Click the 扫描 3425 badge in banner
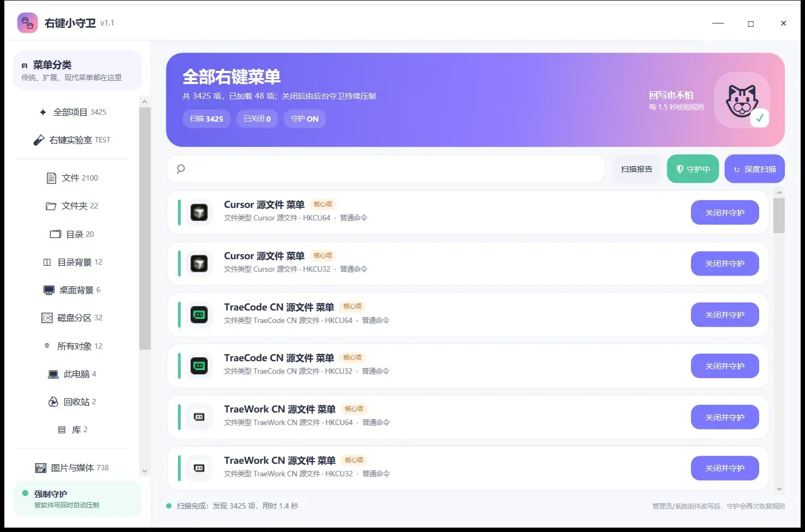Image resolution: width=805 pixels, height=532 pixels. (x=206, y=119)
